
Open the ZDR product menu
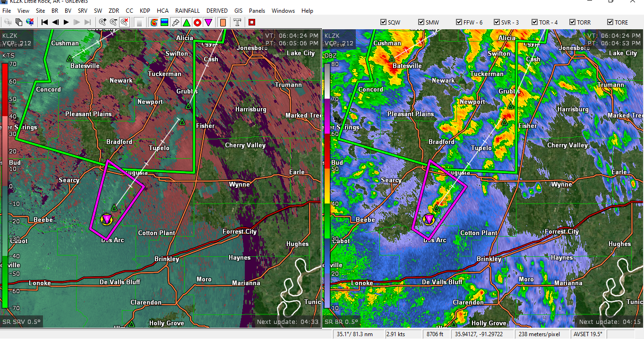[x=114, y=11]
